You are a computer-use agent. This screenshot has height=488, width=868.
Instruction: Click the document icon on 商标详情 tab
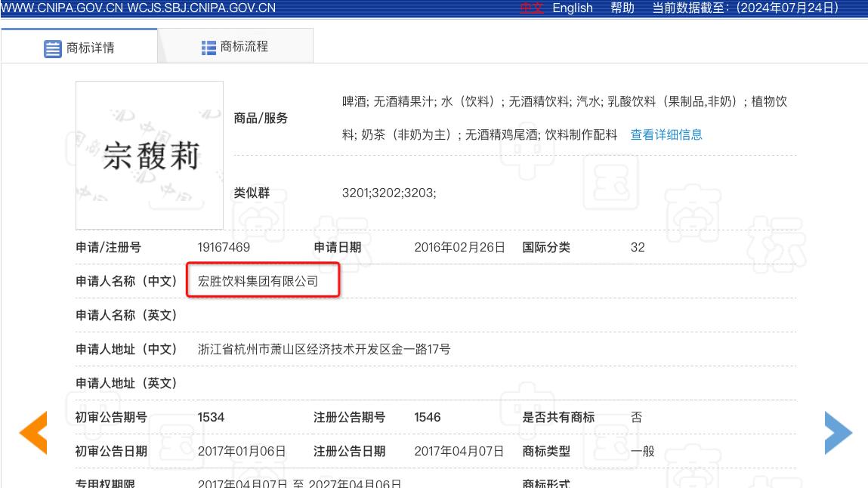(52, 48)
